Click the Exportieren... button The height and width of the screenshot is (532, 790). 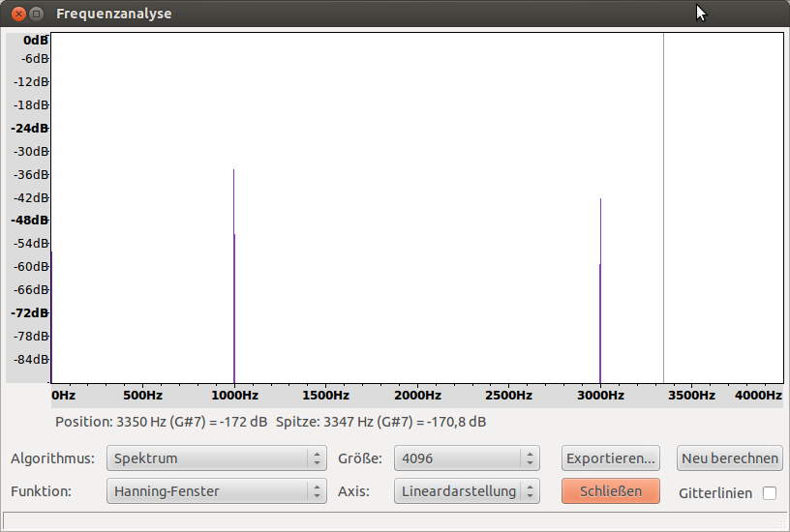[611, 458]
